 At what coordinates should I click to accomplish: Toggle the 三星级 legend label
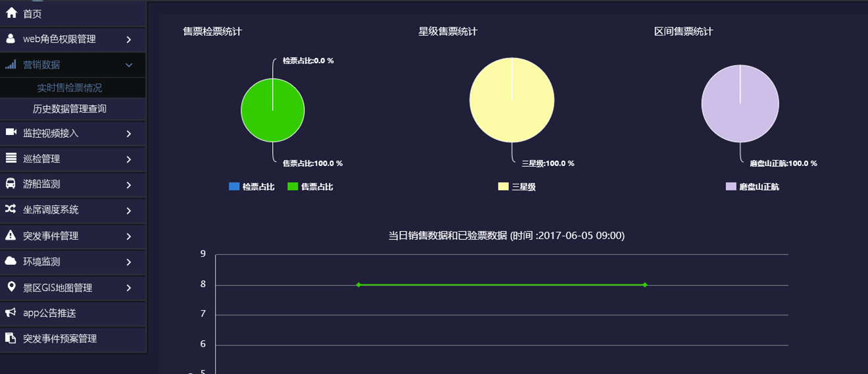coord(523,187)
